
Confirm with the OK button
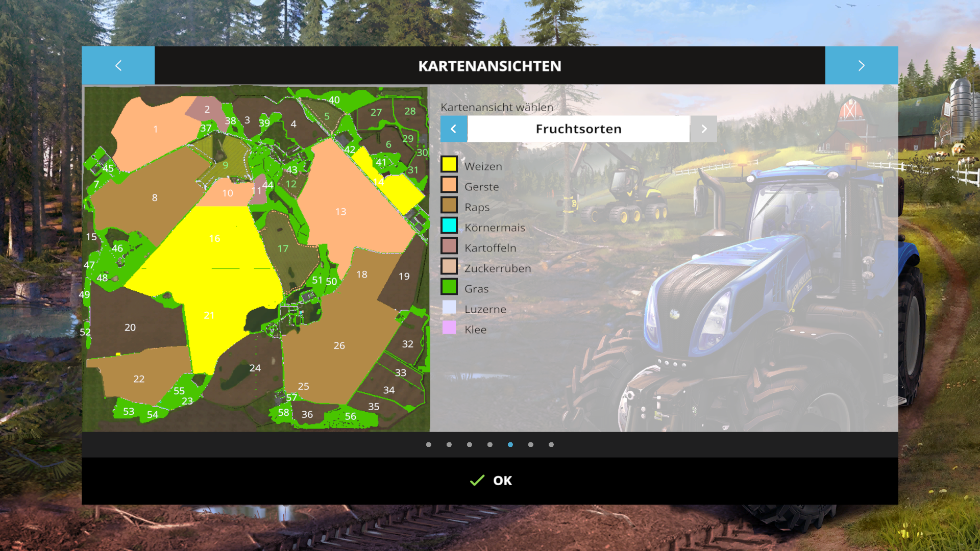(490, 481)
